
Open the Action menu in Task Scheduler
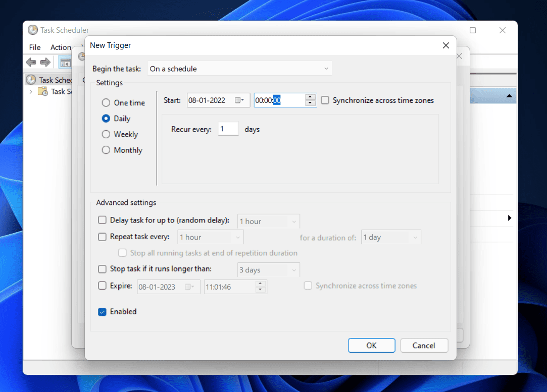click(x=61, y=47)
